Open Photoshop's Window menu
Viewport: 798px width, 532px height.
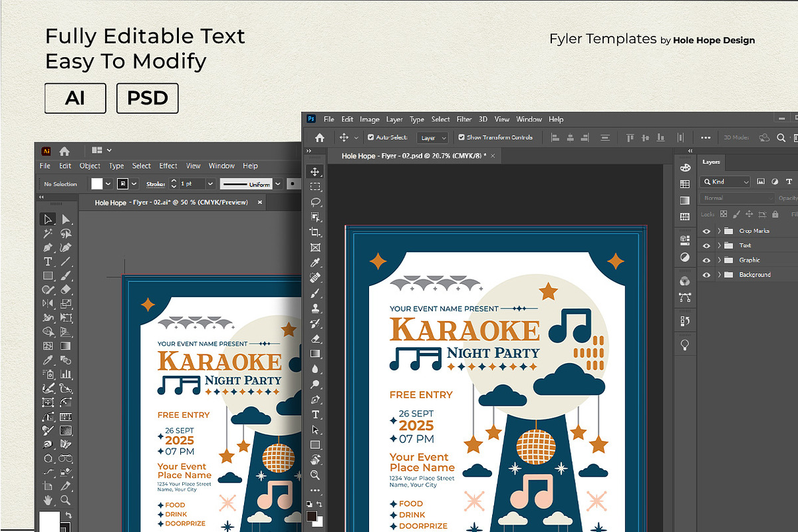point(529,120)
